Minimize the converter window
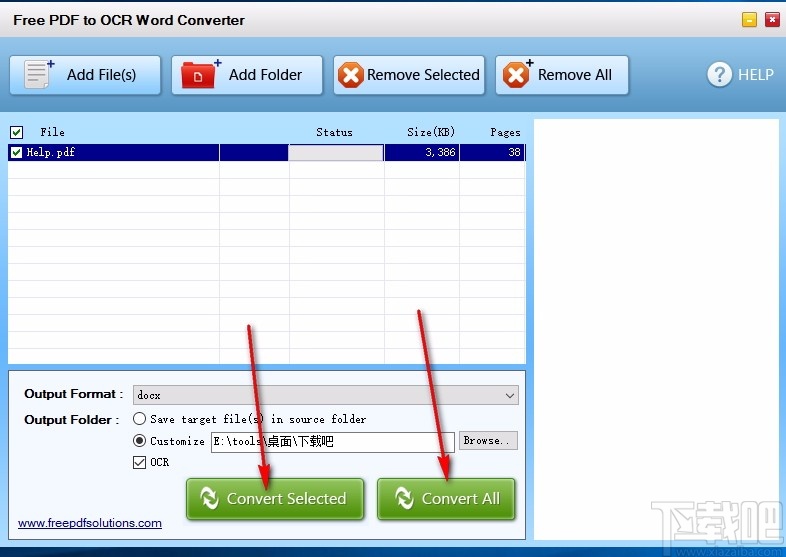 (x=749, y=20)
